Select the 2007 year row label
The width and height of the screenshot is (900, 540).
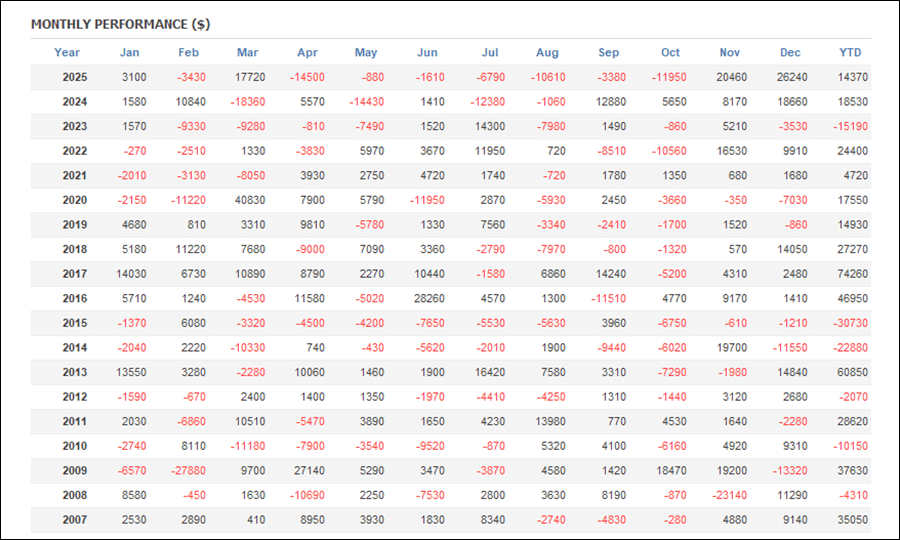[x=74, y=519]
